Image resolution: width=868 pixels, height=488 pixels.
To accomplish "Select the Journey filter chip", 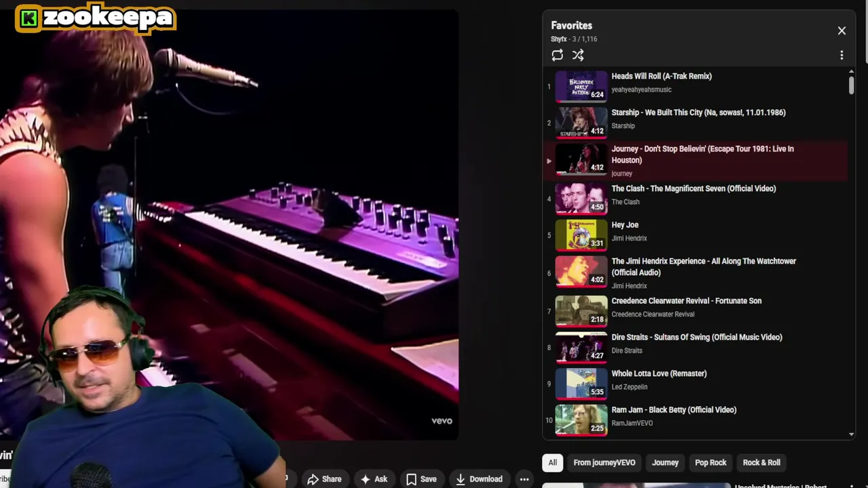I will (x=665, y=463).
